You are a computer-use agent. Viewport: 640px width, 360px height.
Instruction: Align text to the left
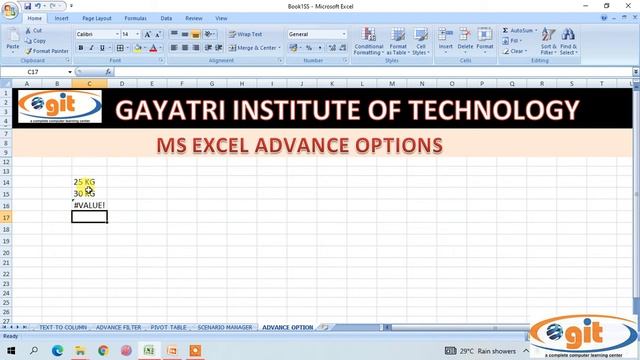pyautogui.click(x=174, y=48)
